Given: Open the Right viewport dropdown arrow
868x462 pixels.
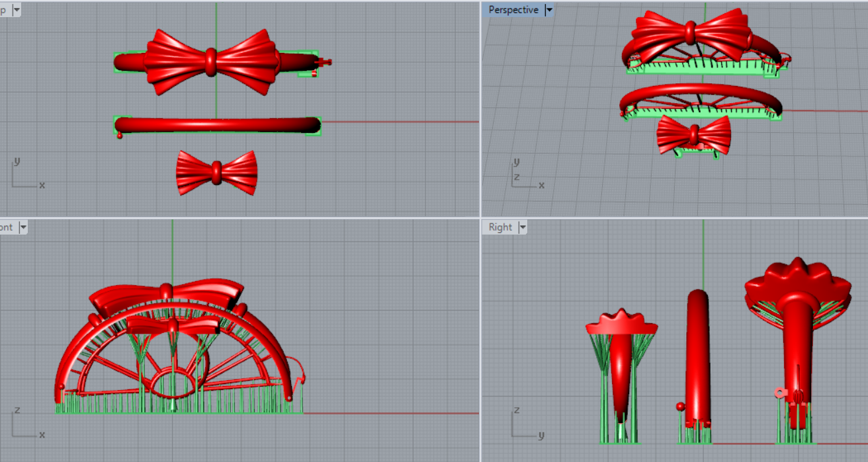Looking at the screenshot, I should tap(523, 227).
